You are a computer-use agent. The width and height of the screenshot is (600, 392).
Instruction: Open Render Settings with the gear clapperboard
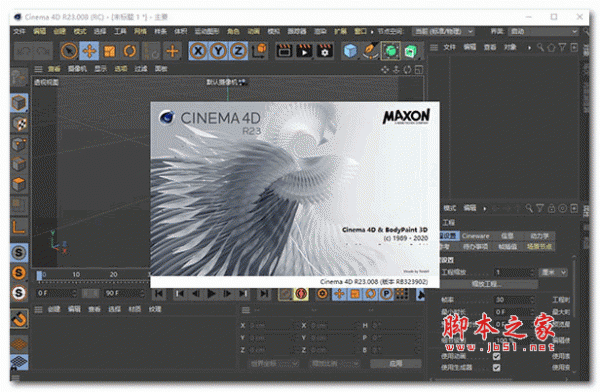point(324,51)
